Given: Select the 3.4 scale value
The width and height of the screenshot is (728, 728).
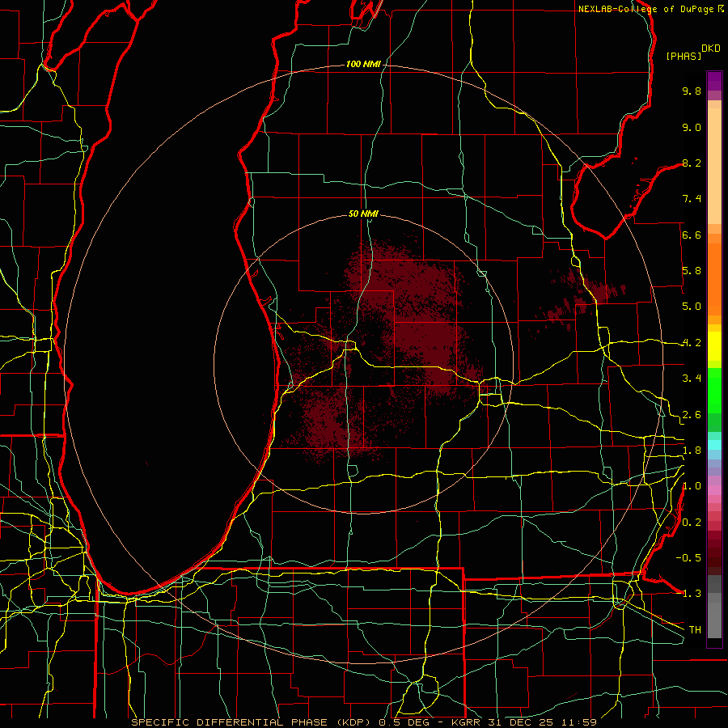Looking at the screenshot, I should pyautogui.click(x=692, y=379).
